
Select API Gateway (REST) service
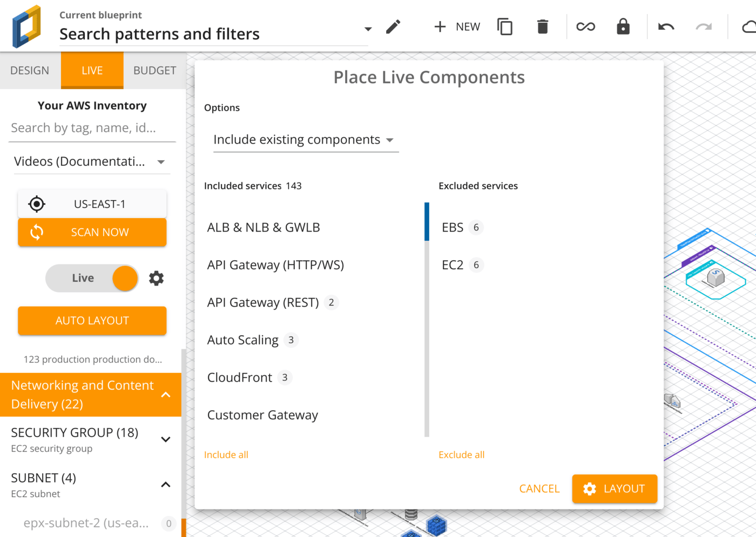263,303
